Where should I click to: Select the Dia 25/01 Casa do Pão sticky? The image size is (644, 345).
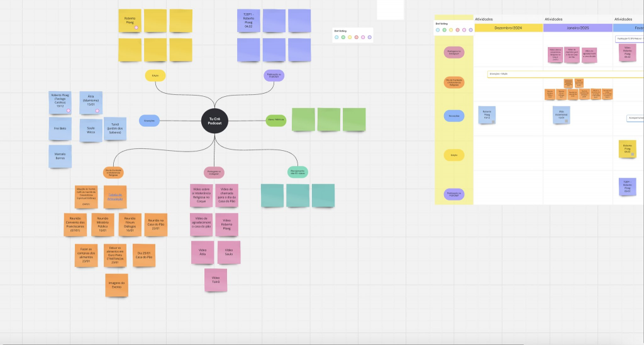(x=143, y=255)
